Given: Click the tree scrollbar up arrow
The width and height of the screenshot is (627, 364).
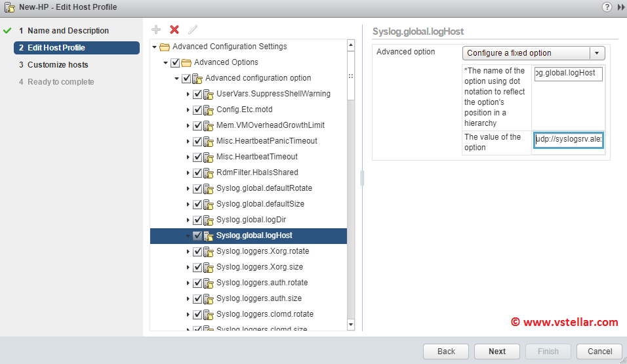Looking at the screenshot, I should tap(351, 45).
